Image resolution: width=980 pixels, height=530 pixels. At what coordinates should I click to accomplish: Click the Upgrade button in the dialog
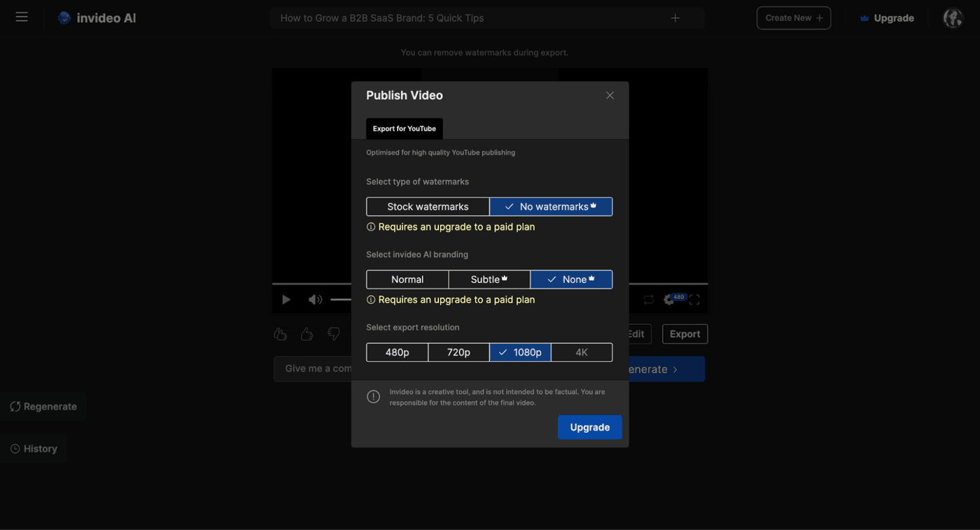click(589, 427)
